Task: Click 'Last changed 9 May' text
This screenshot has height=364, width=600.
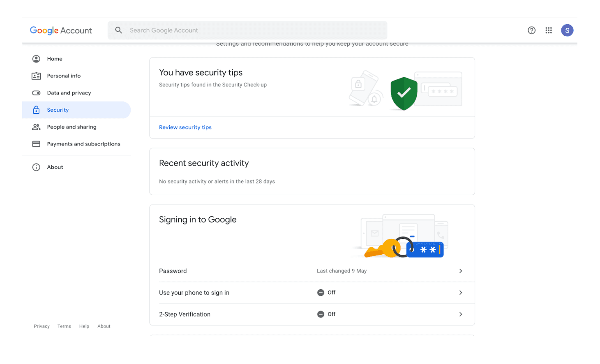Action: tap(342, 271)
